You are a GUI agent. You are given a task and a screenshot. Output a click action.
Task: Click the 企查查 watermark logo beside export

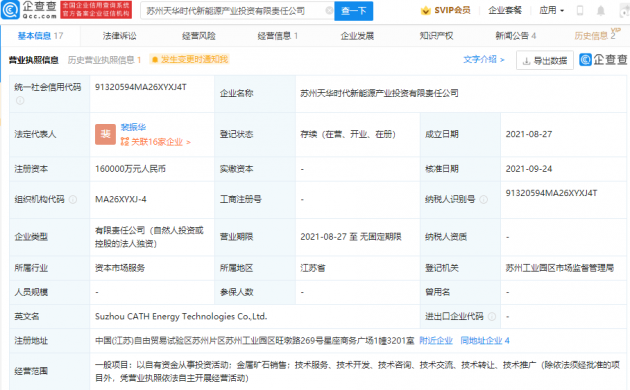tap(603, 60)
